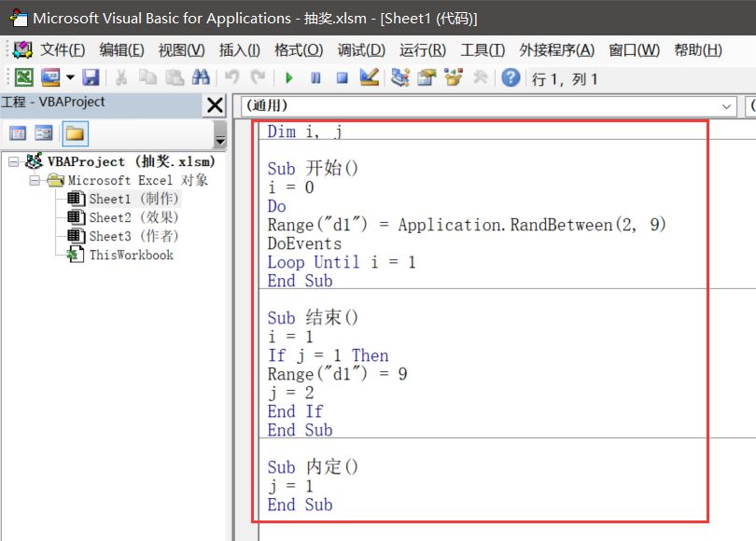
Task: Open the Insert UserForm dropdown arrow
Action: [70, 77]
